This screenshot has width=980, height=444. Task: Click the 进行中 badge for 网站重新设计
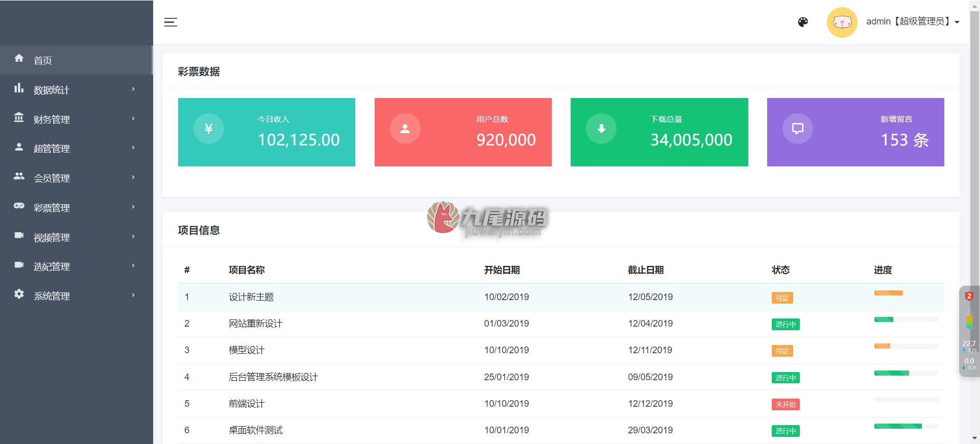click(786, 324)
